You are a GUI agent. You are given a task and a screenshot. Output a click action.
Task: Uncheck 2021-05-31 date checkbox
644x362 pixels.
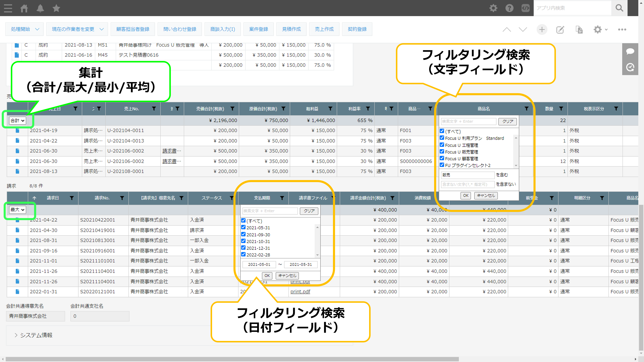[243, 227]
